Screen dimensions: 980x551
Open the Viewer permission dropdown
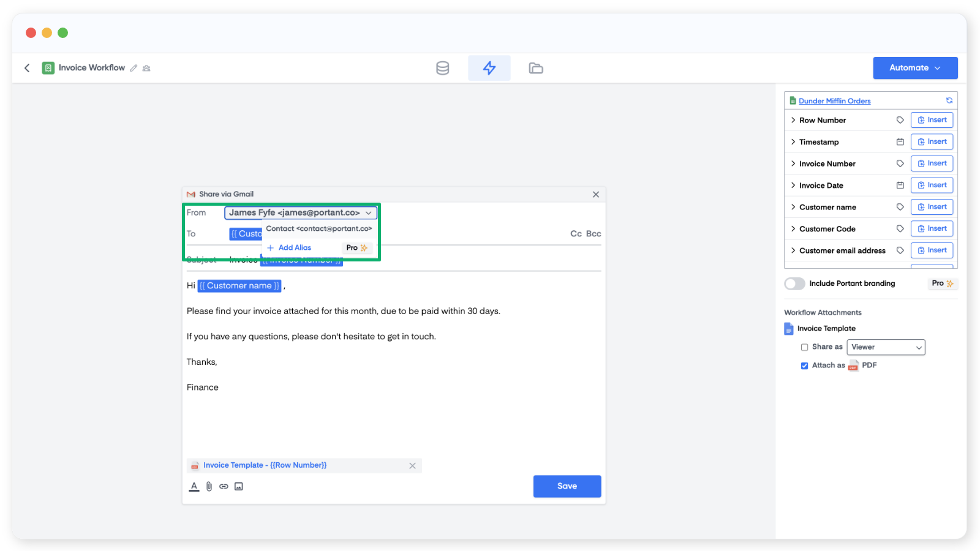(886, 347)
